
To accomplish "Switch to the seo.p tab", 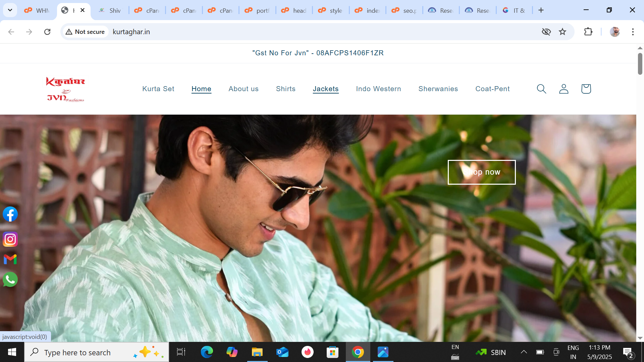I will click(404, 10).
